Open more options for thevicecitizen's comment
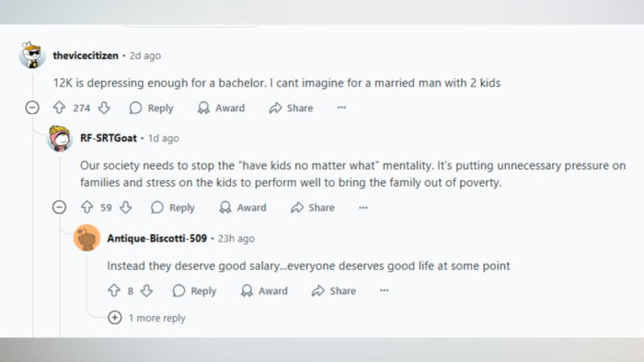This screenshot has height=362, width=644. [x=341, y=107]
